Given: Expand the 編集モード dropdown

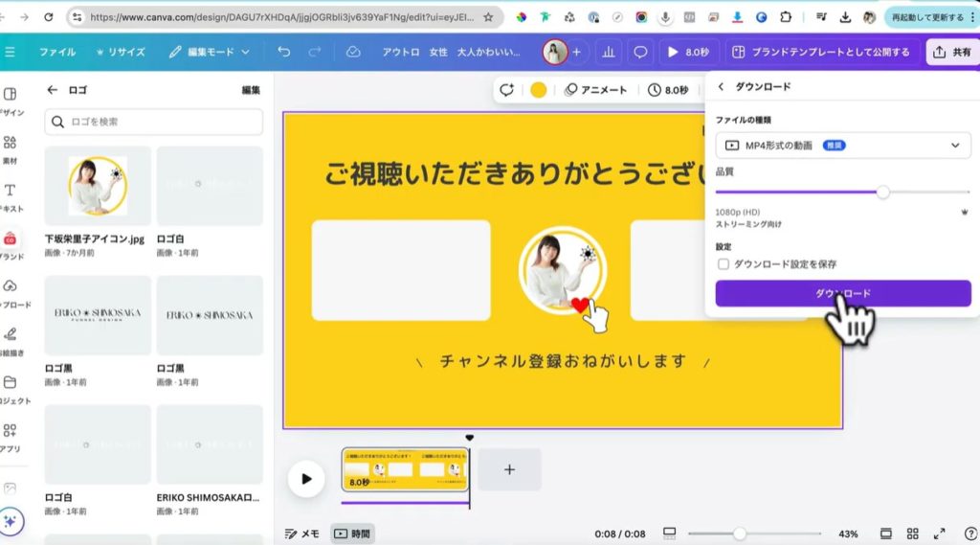Looking at the screenshot, I should click(209, 52).
